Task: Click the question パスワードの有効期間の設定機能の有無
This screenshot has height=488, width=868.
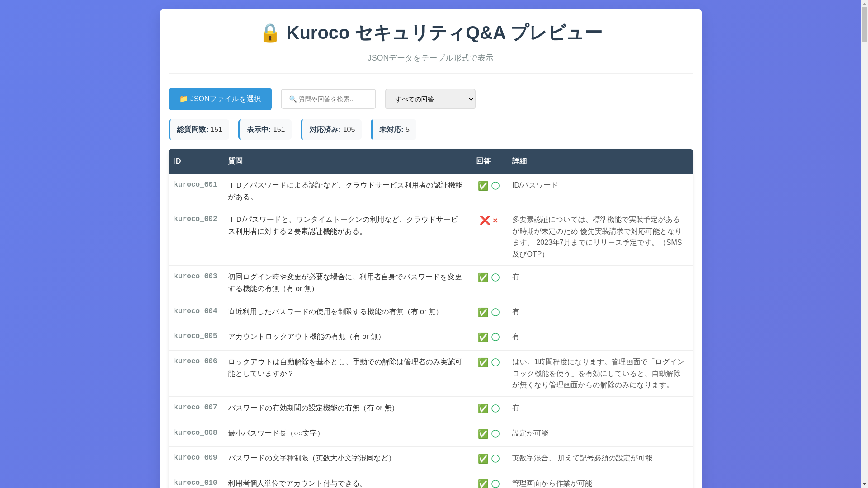Action: pos(313,408)
